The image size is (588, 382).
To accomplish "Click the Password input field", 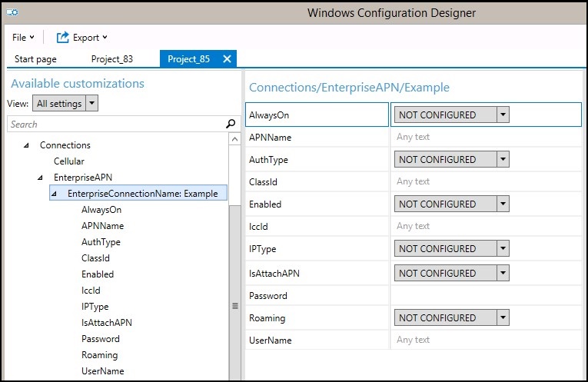I will coord(484,296).
